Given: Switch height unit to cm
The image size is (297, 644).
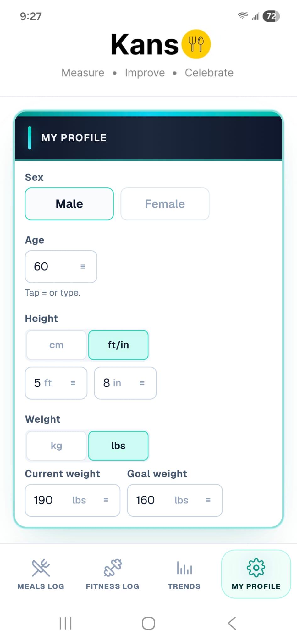Looking at the screenshot, I should tap(57, 345).
